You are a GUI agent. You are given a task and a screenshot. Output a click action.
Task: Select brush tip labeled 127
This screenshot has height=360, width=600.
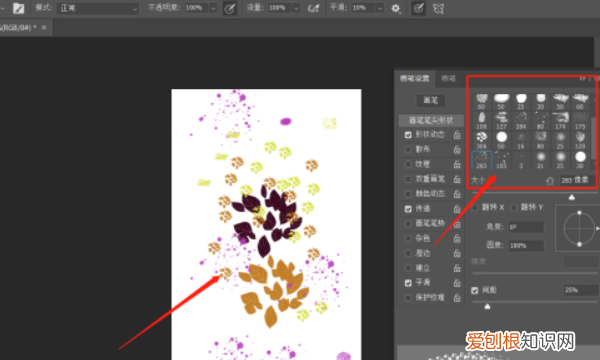(501, 121)
